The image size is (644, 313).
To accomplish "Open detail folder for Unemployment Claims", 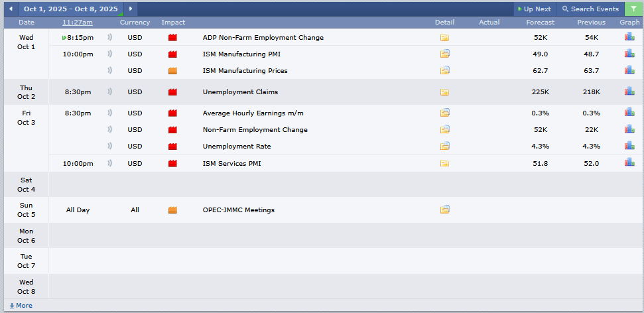I will coord(444,92).
